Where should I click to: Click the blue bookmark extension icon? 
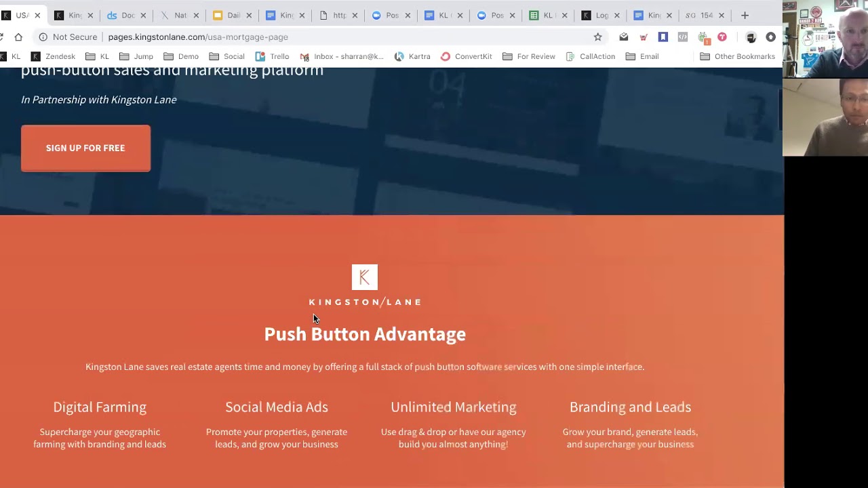point(663,37)
